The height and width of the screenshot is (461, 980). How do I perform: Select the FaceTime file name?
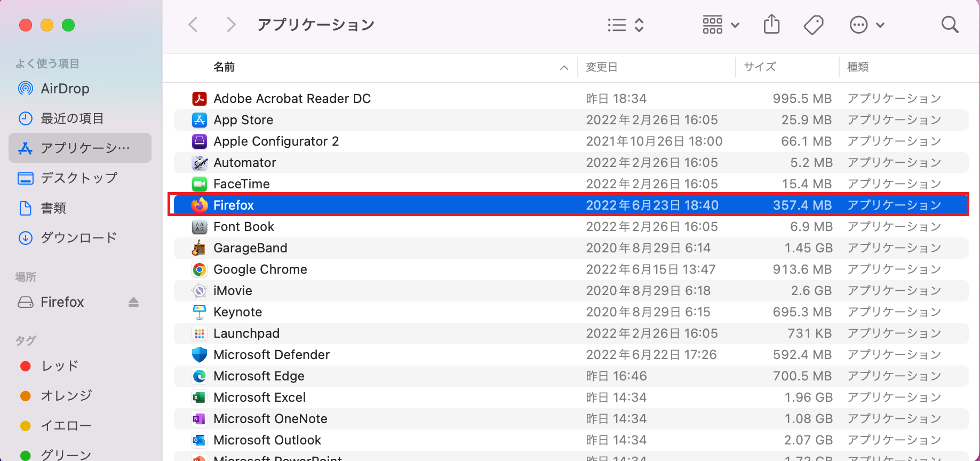[x=242, y=184]
